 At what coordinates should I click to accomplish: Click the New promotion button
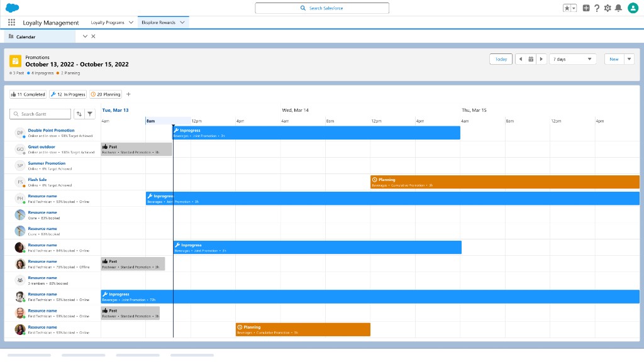coord(614,59)
